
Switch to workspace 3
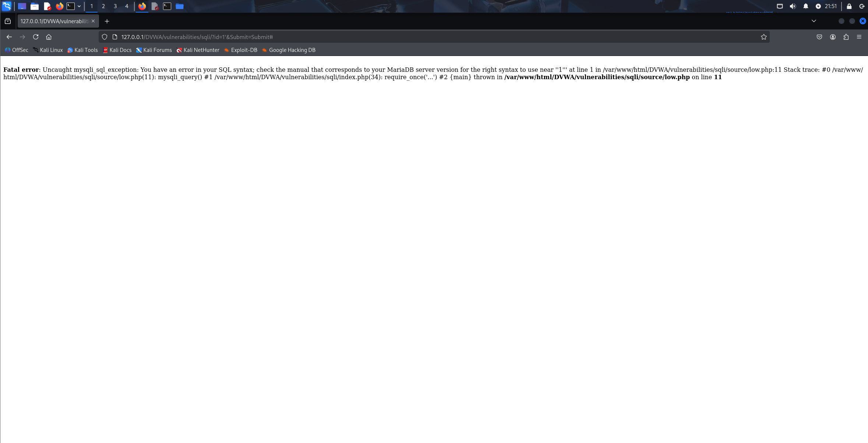point(115,6)
